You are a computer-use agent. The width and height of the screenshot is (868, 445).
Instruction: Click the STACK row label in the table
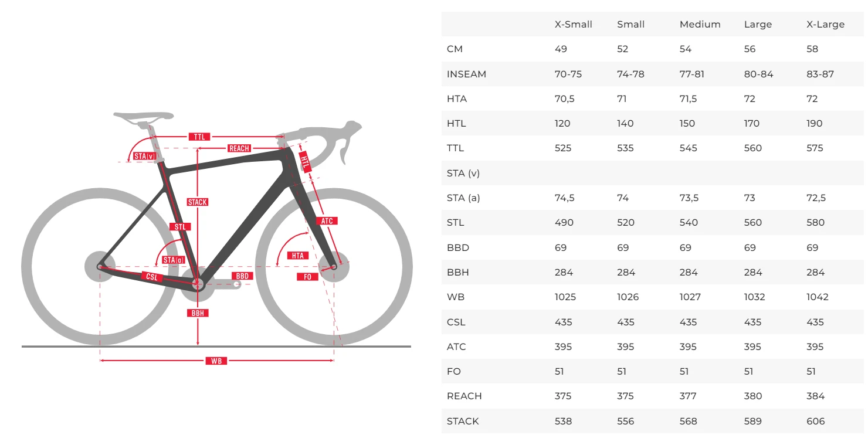click(463, 422)
